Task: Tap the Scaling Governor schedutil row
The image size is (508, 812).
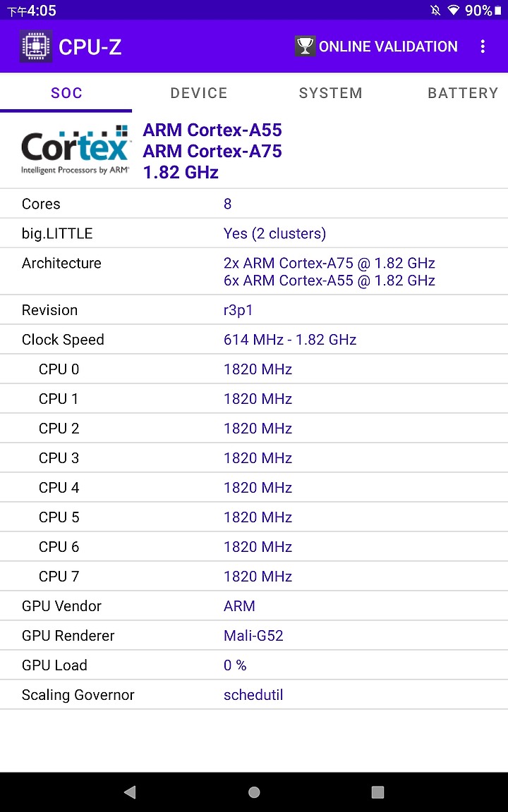Action: click(254, 694)
